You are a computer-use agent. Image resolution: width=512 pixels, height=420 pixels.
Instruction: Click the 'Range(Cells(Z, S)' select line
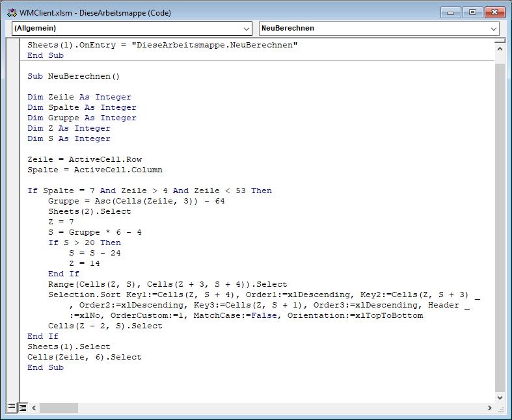[x=168, y=285]
